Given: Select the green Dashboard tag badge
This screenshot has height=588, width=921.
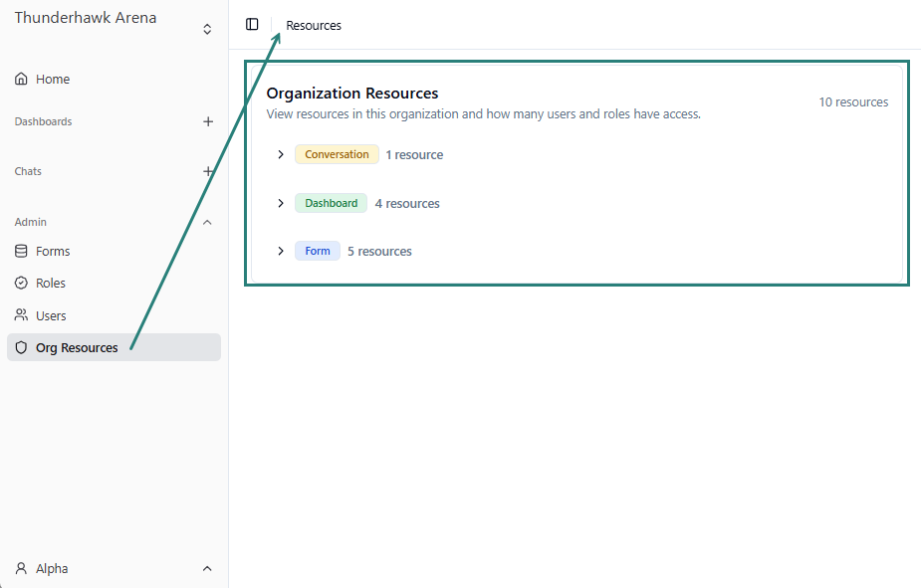Looking at the screenshot, I should click(x=331, y=203).
